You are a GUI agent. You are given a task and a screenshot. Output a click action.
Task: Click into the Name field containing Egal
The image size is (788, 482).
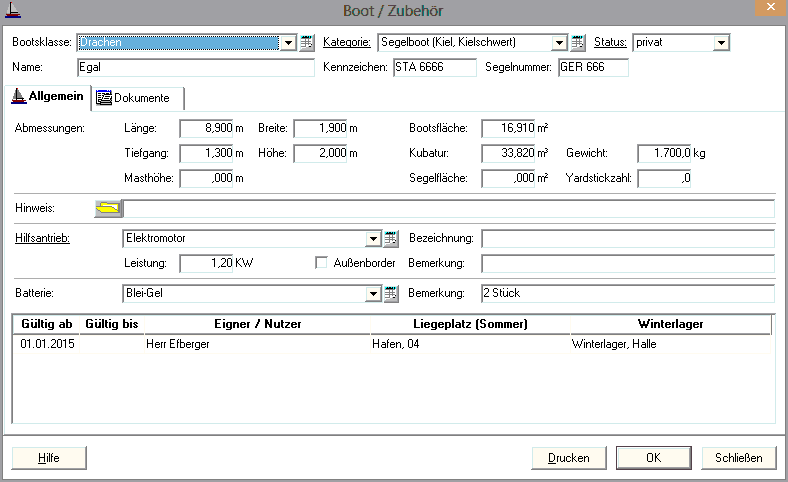click(195, 68)
